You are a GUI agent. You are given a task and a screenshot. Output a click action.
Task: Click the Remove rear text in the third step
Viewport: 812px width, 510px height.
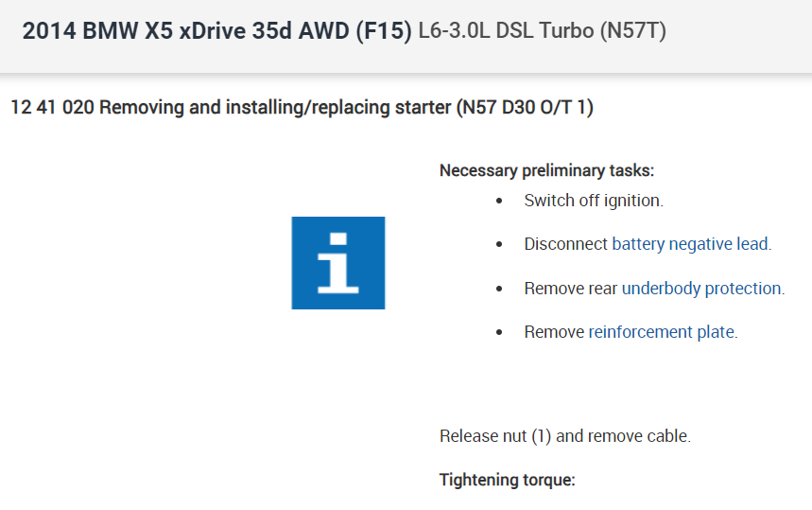click(571, 289)
